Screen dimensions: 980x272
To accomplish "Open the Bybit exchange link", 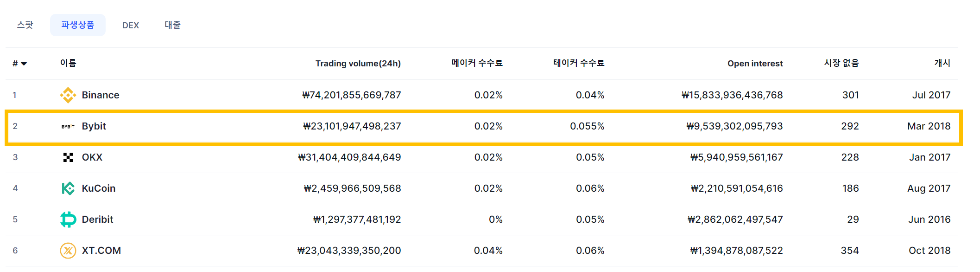I will (94, 126).
